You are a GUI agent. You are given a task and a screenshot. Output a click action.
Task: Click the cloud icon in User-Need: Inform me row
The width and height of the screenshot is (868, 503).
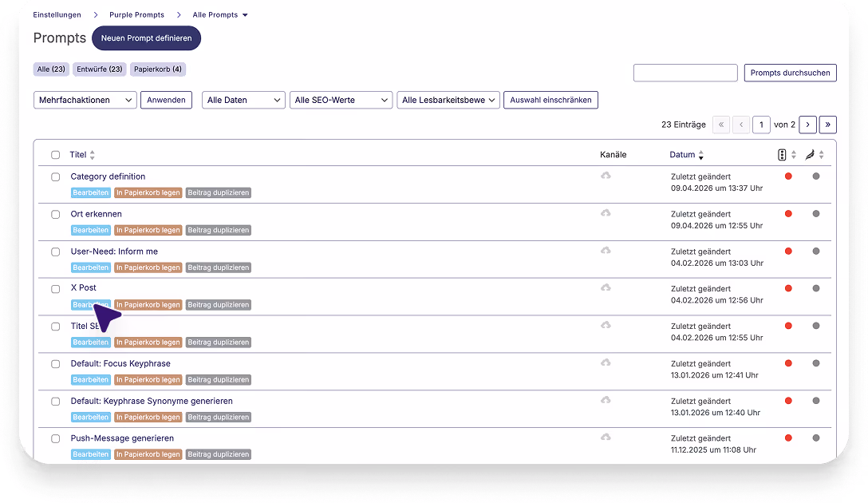coord(606,251)
